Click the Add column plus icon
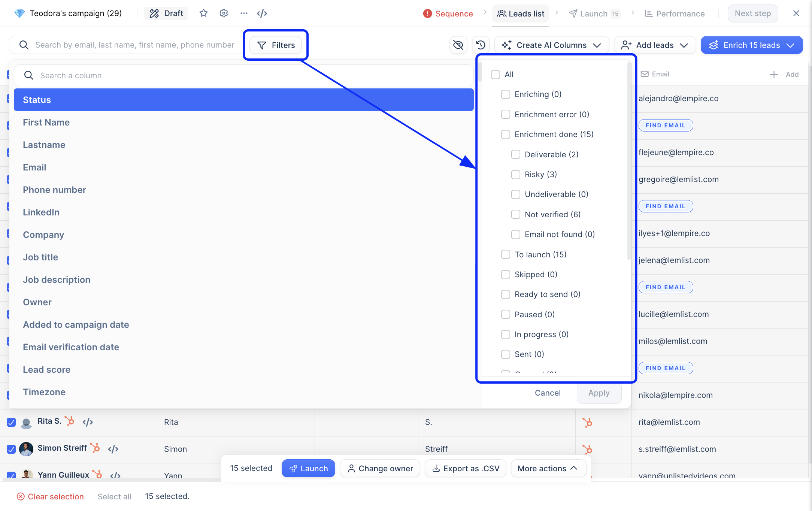The image size is (812, 511). 774,75
